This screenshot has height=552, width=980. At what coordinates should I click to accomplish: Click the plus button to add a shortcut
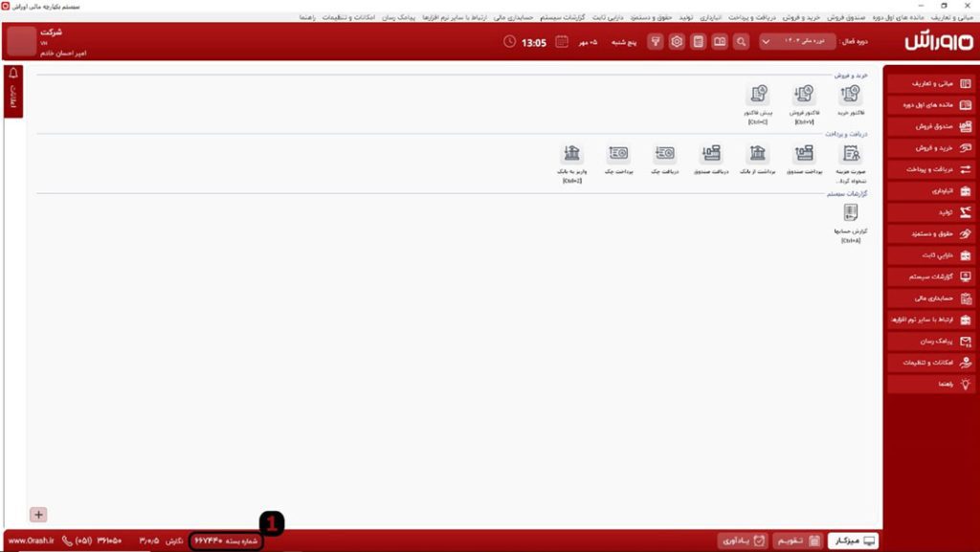39,515
